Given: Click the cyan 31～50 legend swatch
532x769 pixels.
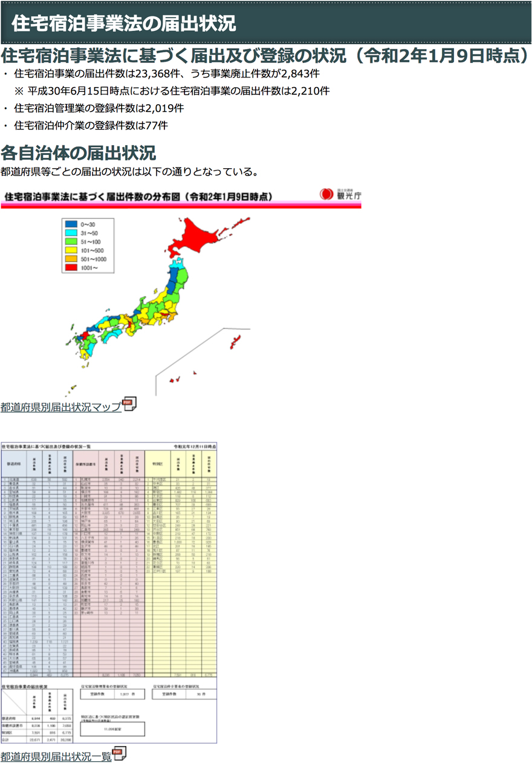Looking at the screenshot, I should coord(71,233).
